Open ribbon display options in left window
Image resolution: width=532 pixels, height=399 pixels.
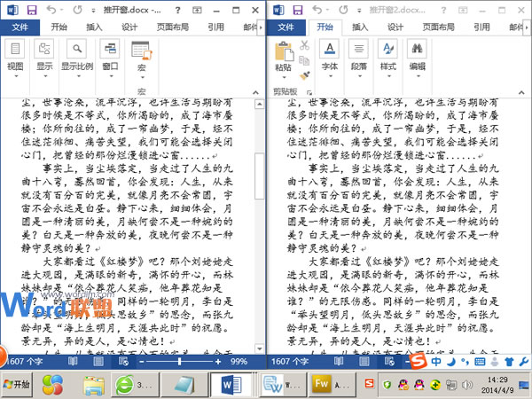click(x=197, y=11)
